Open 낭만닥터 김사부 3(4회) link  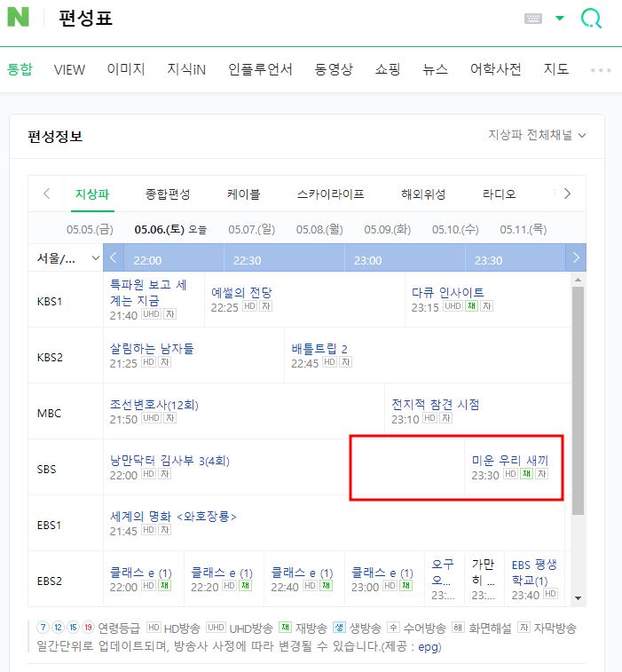[169, 461]
